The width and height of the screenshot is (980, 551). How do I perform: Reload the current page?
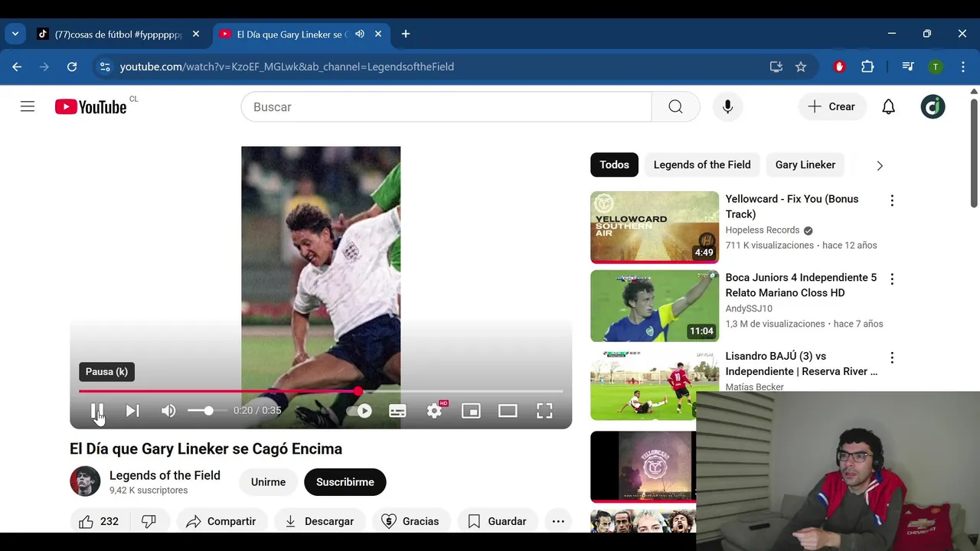pyautogui.click(x=72, y=67)
